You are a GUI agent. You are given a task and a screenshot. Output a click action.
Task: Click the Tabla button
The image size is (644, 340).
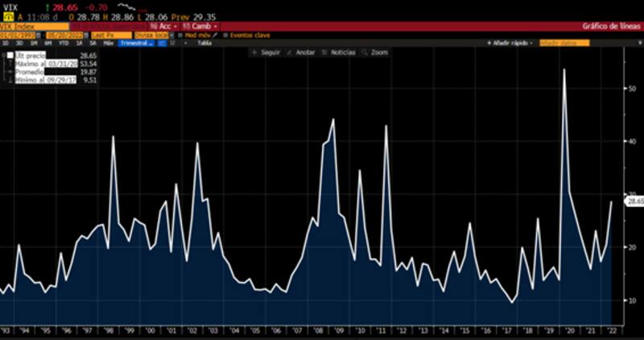point(204,43)
